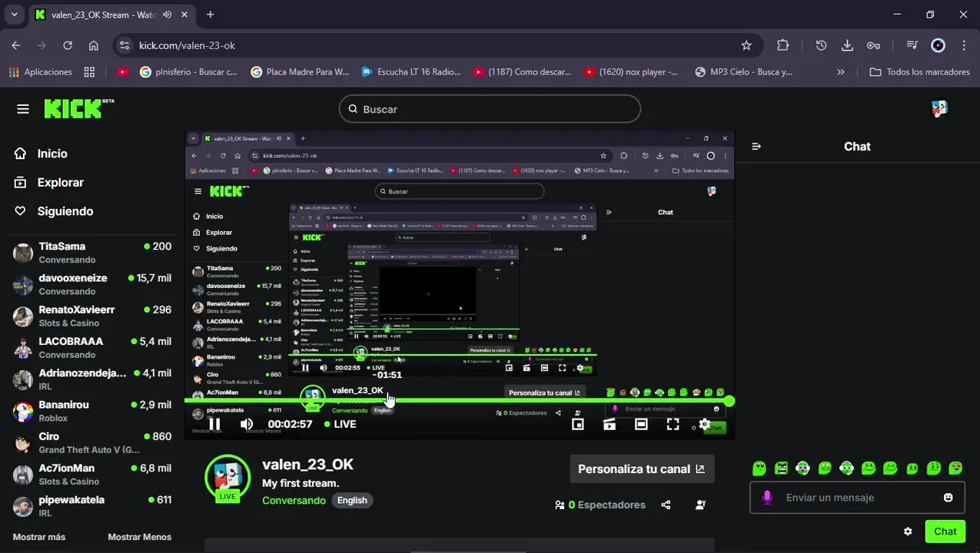Open moderator user icon beside share
The image size is (980, 553).
coord(700,505)
